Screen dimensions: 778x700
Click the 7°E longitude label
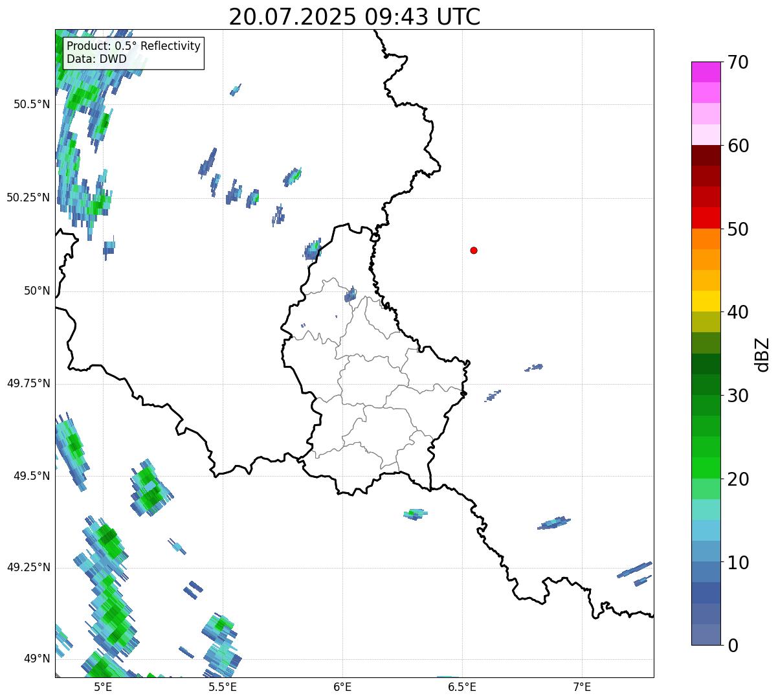pyautogui.click(x=582, y=686)
